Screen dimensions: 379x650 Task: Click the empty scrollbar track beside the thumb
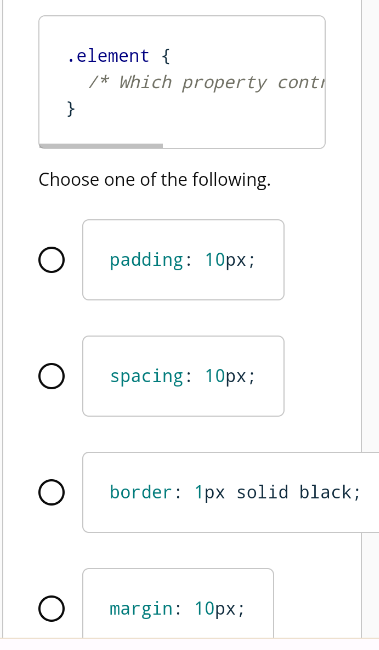244,146
